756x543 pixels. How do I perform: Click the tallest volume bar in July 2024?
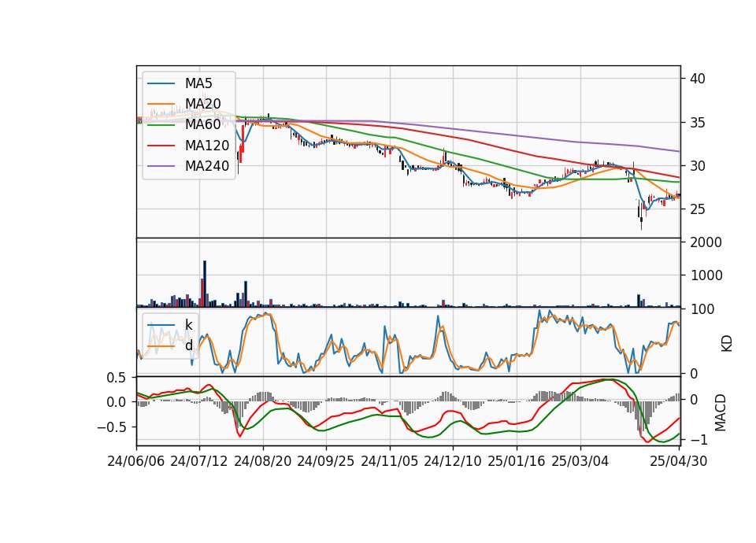pos(205,284)
